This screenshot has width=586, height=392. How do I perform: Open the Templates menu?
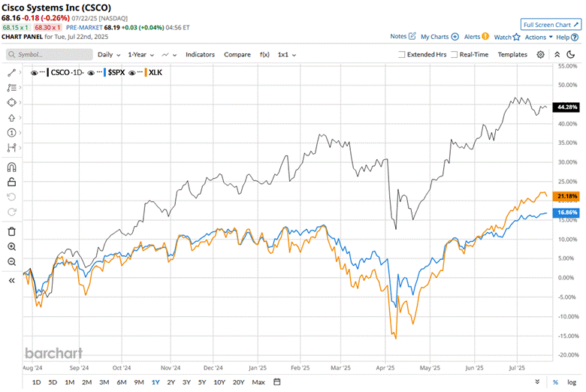point(512,55)
